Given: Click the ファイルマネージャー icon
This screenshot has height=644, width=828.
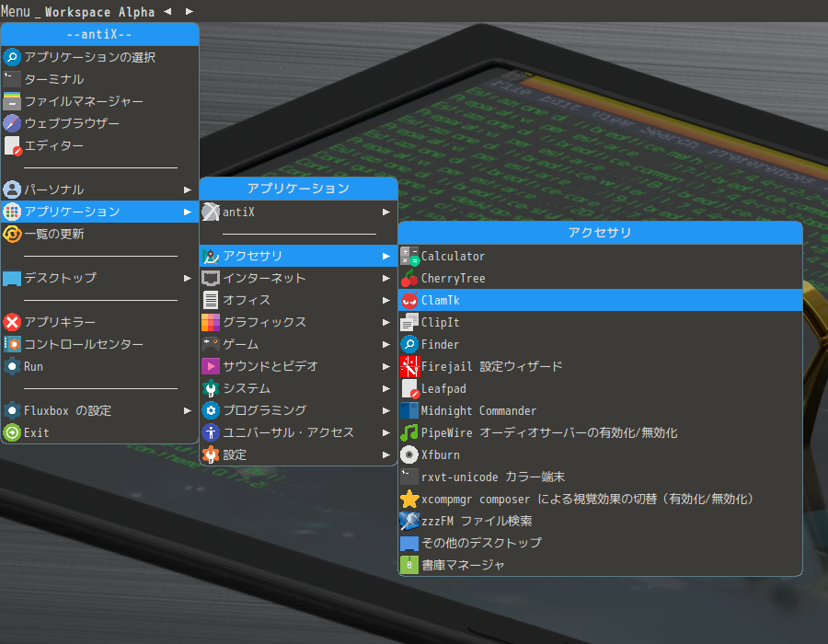Looking at the screenshot, I should (x=12, y=101).
